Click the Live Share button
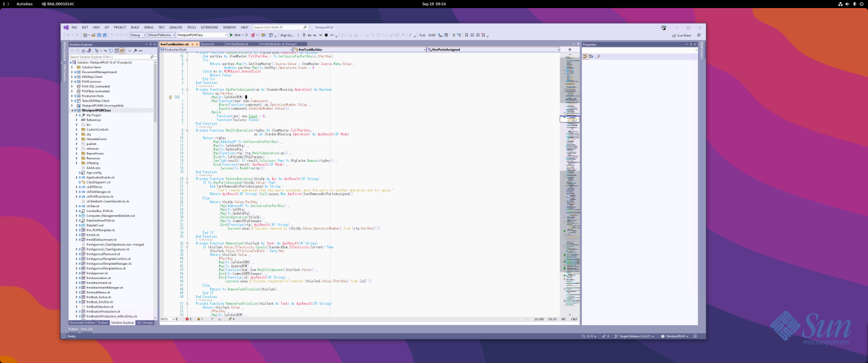The width and height of the screenshot is (868, 363). [682, 35]
